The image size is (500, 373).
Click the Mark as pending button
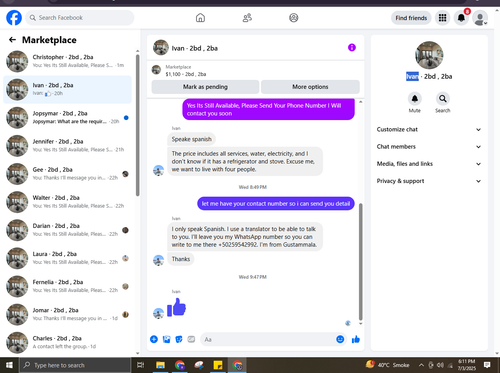205,87
